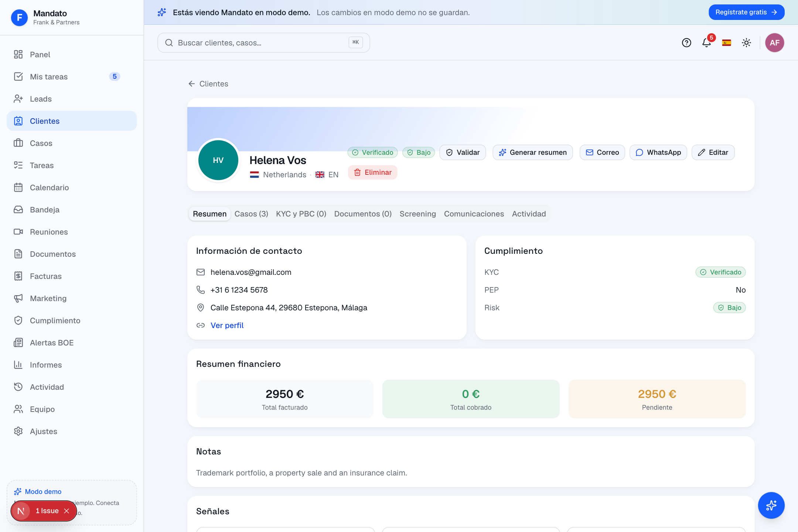Click the help question mark icon

686,43
